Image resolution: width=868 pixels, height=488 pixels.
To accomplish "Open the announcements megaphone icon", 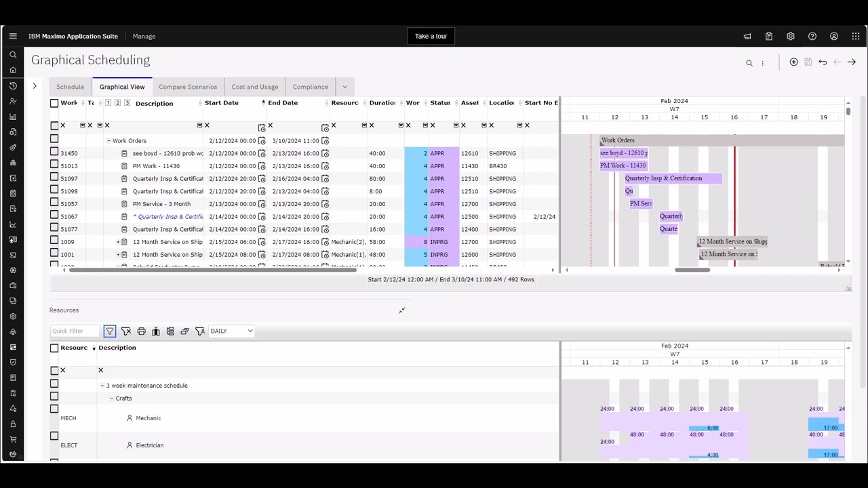I will [747, 36].
